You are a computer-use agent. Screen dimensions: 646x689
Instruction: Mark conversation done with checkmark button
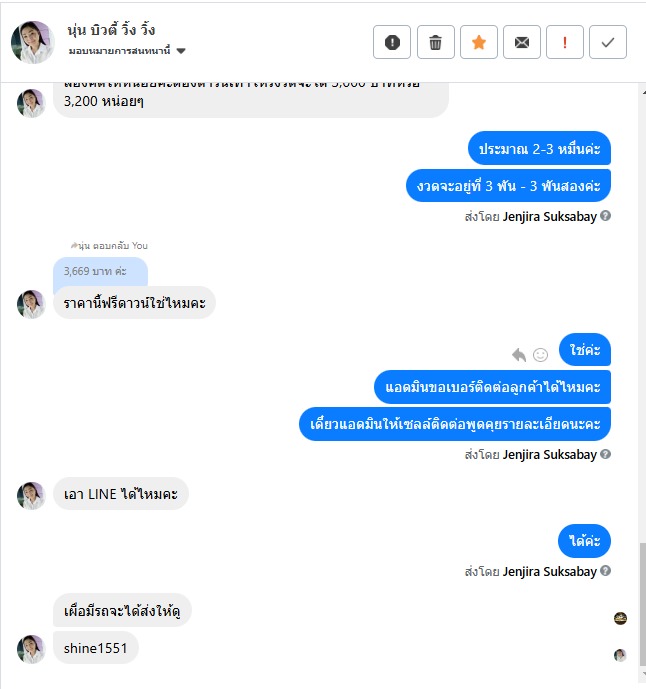click(608, 42)
